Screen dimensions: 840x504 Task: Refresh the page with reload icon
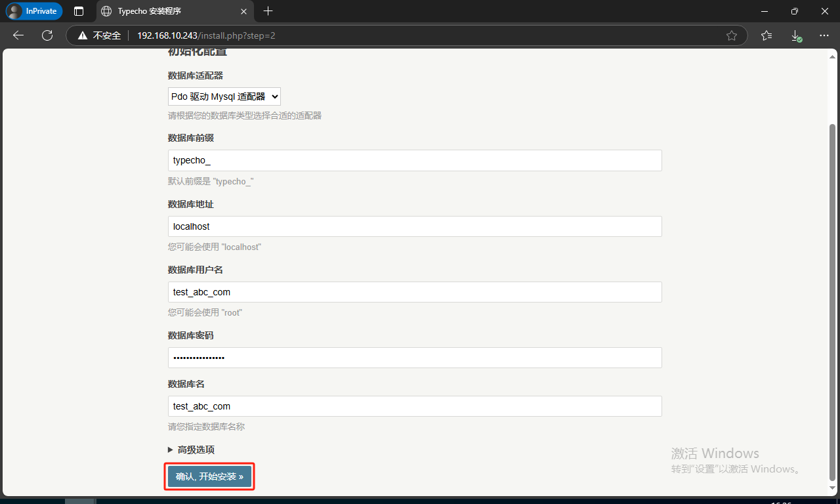click(47, 35)
